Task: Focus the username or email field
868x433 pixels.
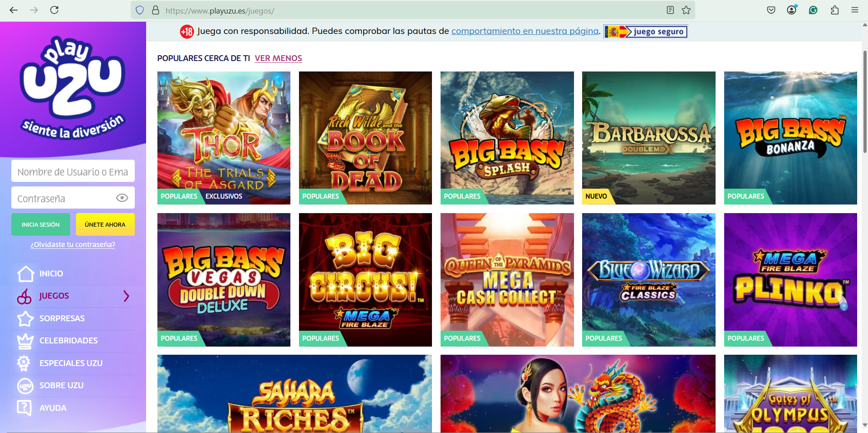Action: click(x=73, y=171)
